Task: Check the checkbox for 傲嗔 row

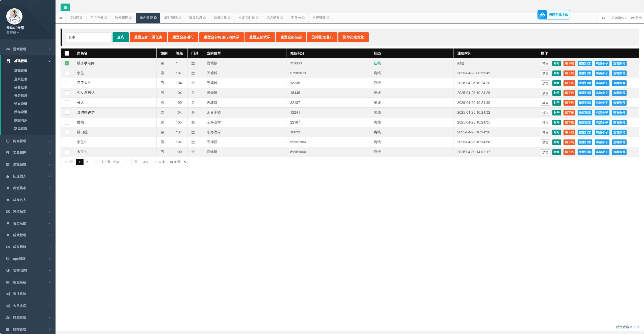Action: [67, 122]
